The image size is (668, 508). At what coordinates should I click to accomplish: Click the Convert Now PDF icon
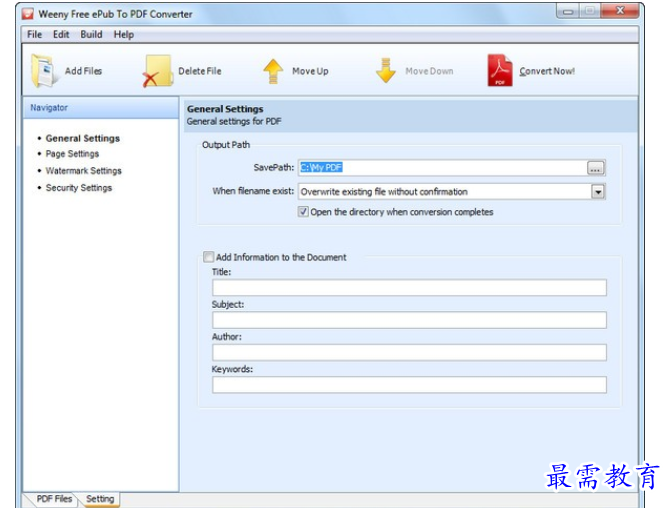point(499,70)
